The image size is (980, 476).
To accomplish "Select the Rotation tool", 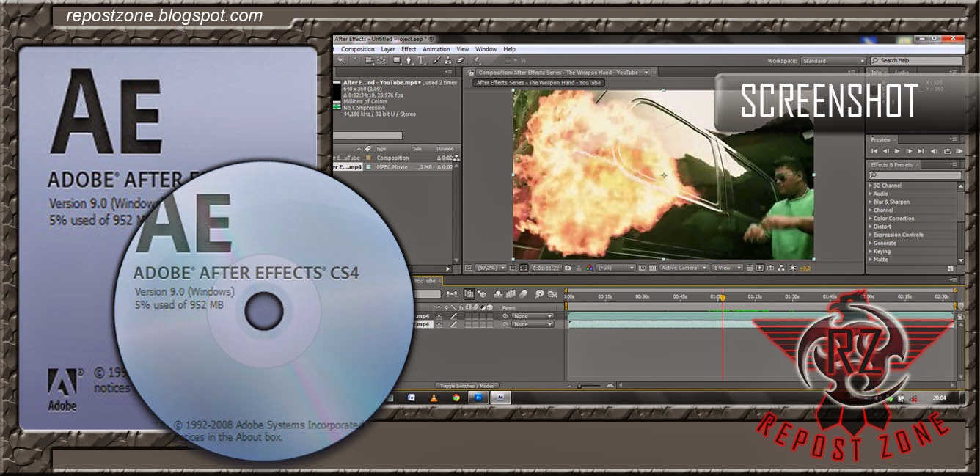I will coord(356,60).
